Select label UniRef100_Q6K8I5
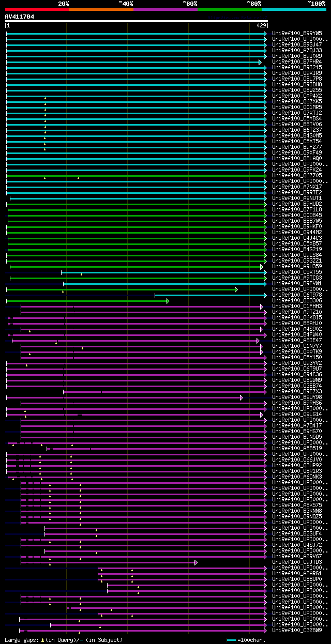331x644 pixels. pyautogui.click(x=297, y=318)
